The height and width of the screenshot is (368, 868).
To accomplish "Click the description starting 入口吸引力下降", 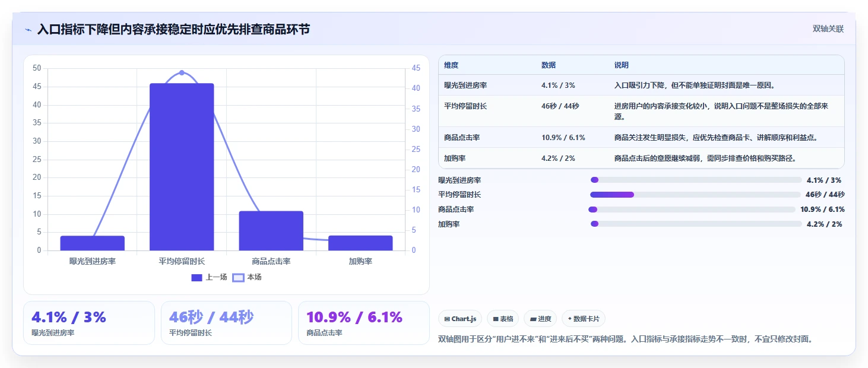I will (695, 85).
